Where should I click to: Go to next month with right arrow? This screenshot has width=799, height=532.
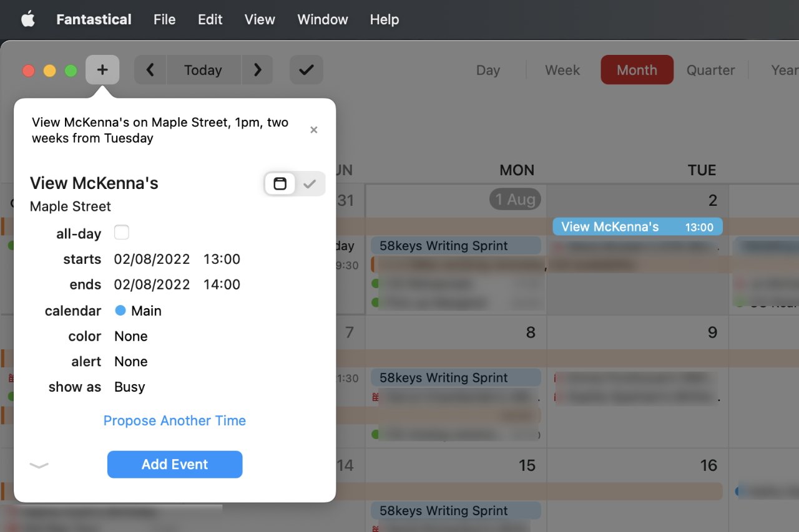pyautogui.click(x=257, y=70)
